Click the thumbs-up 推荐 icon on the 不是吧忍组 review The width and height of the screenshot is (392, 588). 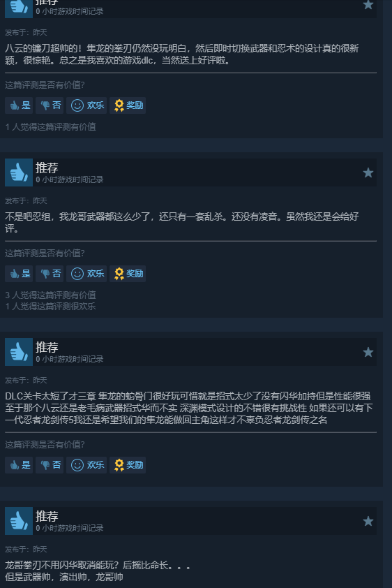19,172
